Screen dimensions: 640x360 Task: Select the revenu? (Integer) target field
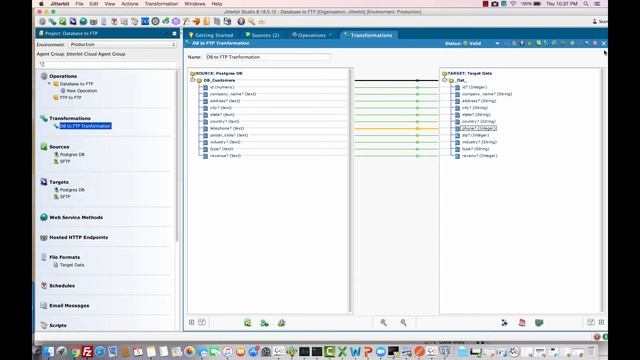479,156
